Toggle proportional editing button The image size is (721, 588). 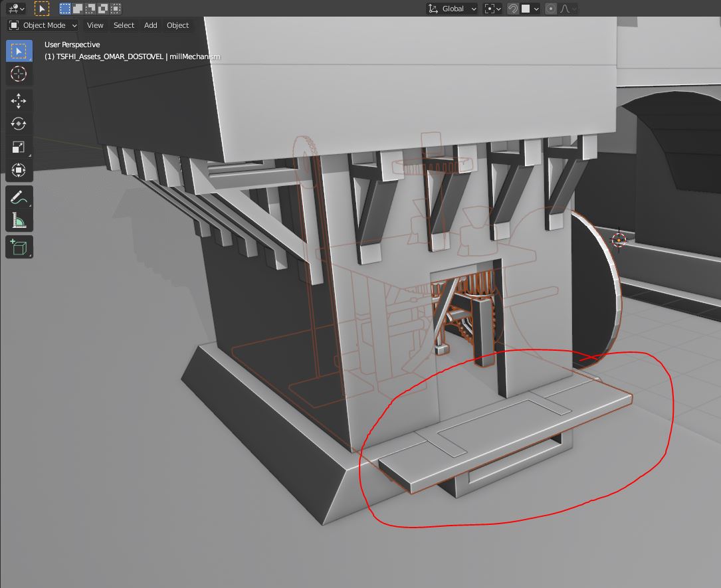click(550, 9)
